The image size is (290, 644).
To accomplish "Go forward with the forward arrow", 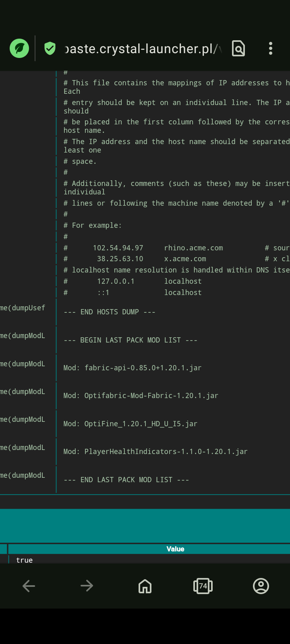I will [x=87, y=586].
